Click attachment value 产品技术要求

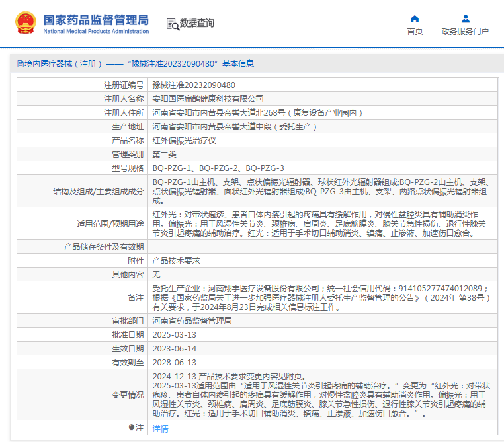point(176,261)
